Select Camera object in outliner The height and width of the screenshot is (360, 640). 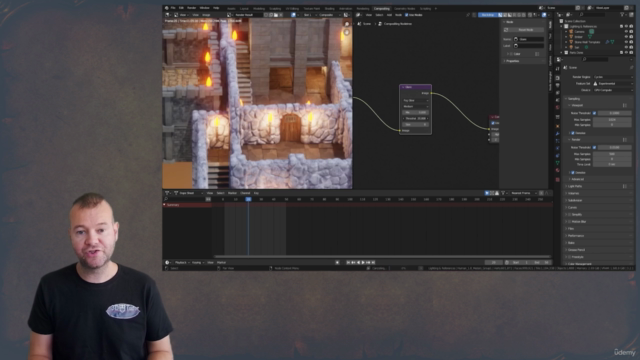(x=579, y=31)
